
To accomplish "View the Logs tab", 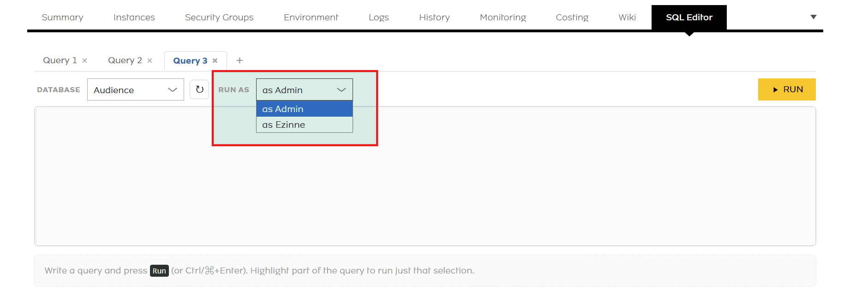I will (379, 17).
